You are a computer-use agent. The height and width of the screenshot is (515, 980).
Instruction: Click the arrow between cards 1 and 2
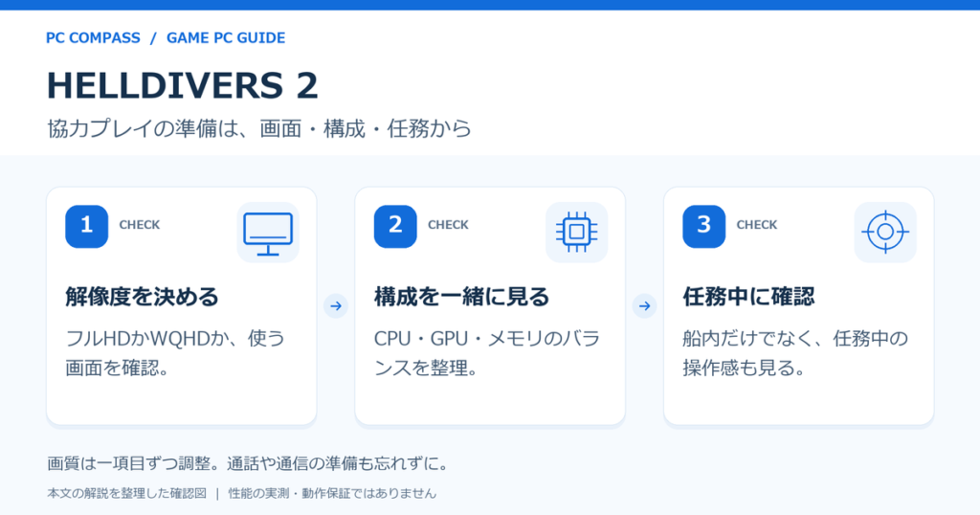pyautogui.click(x=336, y=306)
